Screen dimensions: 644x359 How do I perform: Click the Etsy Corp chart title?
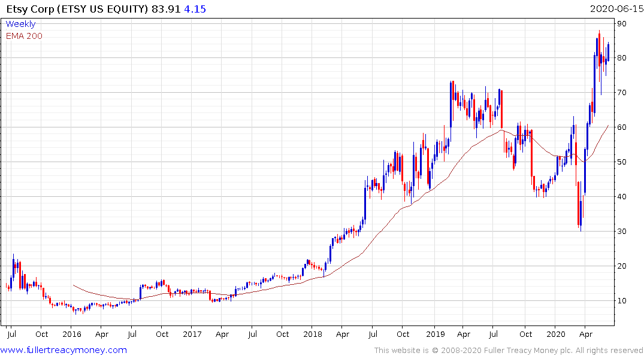point(77,9)
